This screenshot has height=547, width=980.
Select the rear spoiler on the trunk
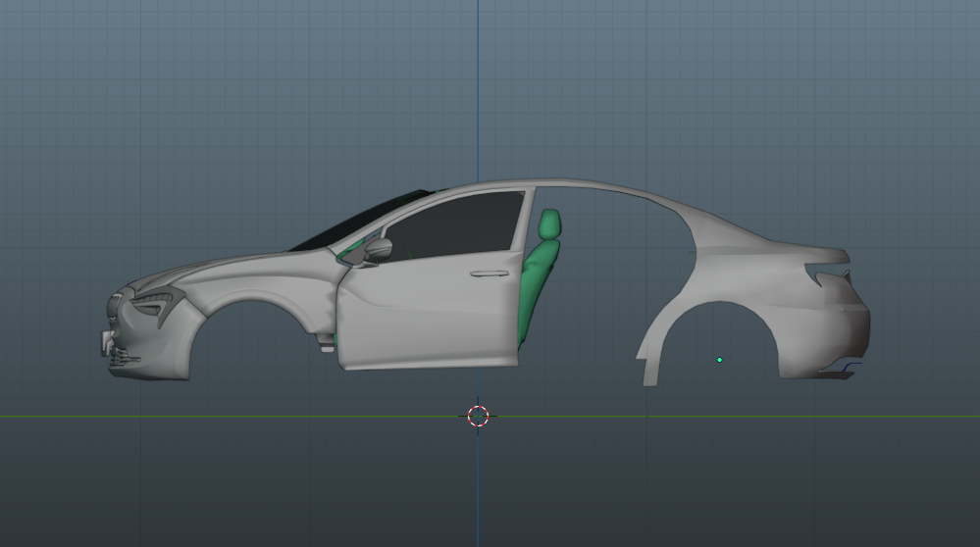coord(825,255)
